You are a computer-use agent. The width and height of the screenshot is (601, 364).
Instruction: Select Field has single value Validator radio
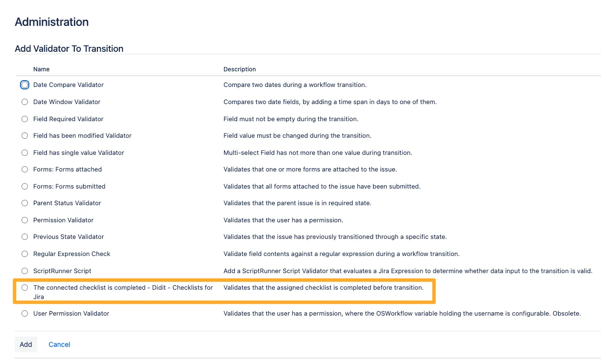point(24,153)
